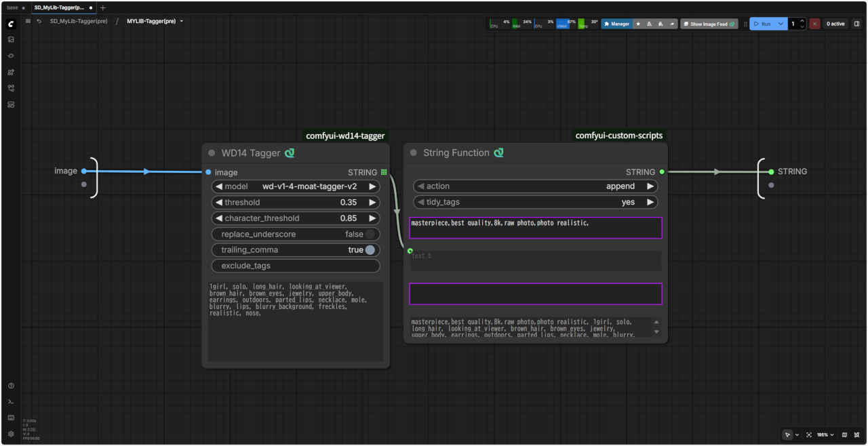Open the zoom percentage dropdown

tap(825, 434)
